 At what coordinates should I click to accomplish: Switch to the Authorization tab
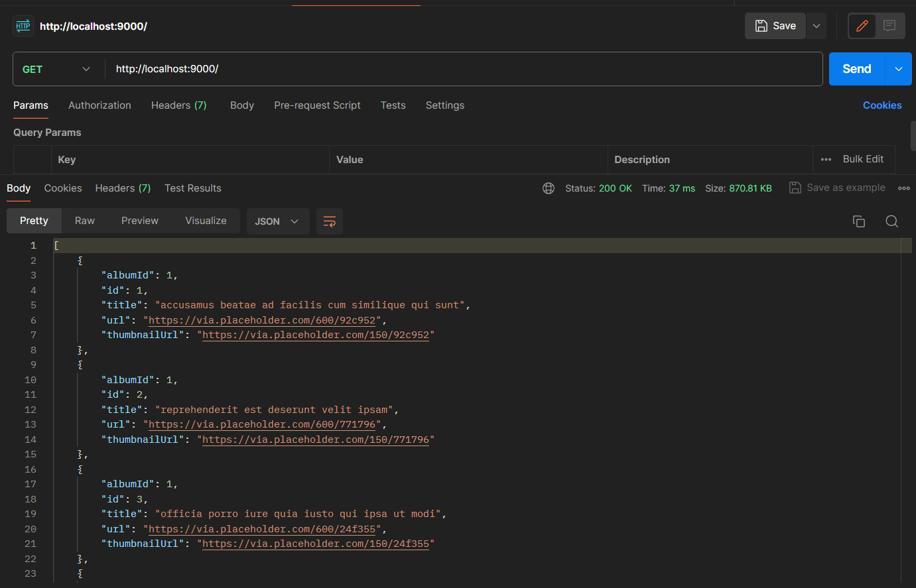coord(99,105)
